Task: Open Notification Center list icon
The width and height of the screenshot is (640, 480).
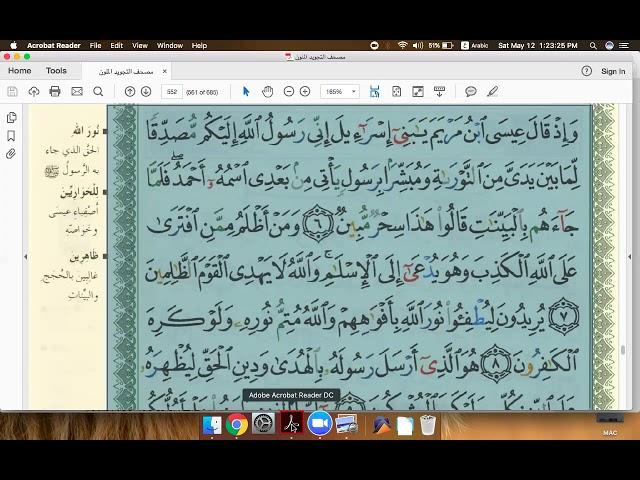Action: pyautogui.click(x=624, y=45)
